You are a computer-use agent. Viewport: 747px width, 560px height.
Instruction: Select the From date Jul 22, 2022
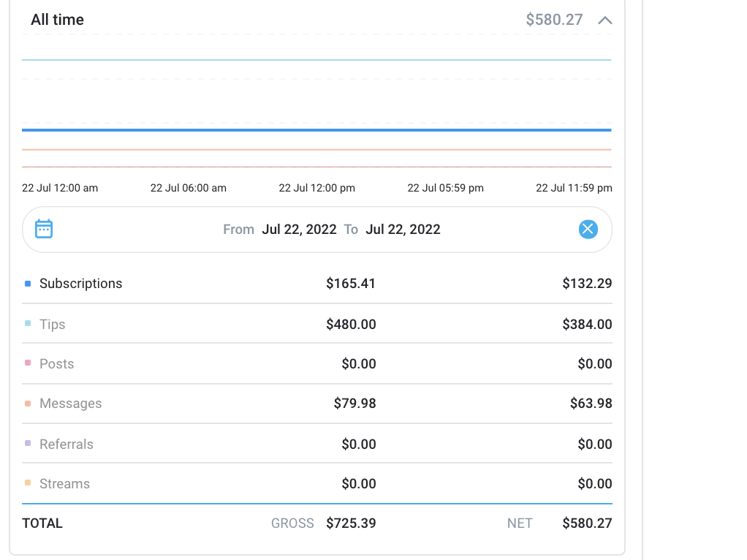tap(299, 230)
